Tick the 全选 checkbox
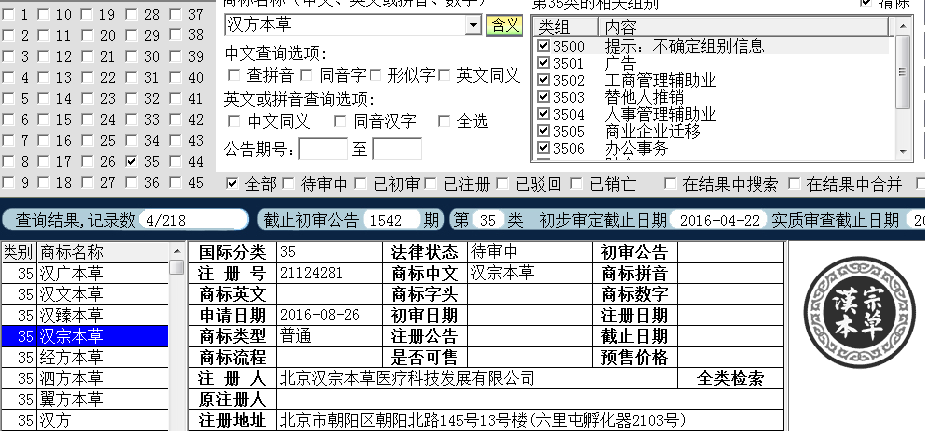Viewport: 925px width, 431px height. point(444,121)
